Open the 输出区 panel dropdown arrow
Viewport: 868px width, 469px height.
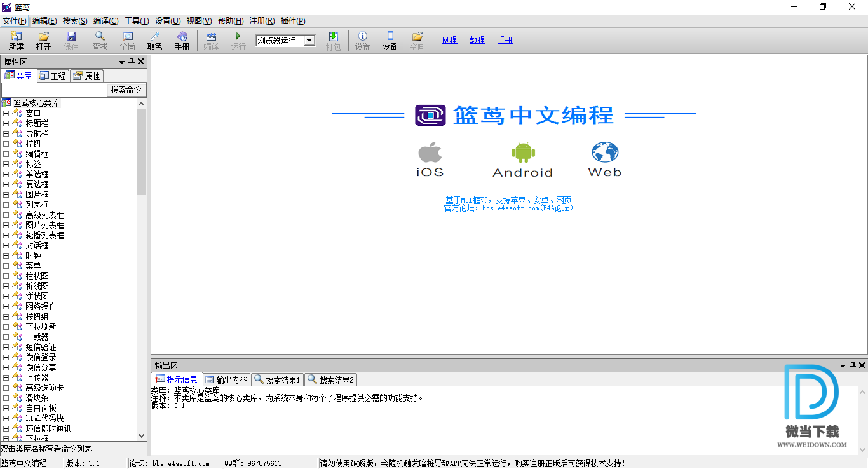click(x=843, y=366)
